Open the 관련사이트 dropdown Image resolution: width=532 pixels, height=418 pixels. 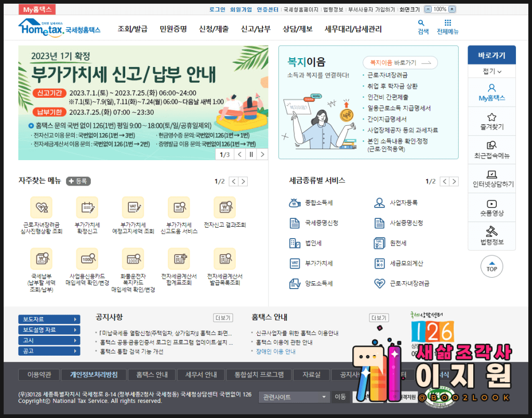tap(294, 397)
